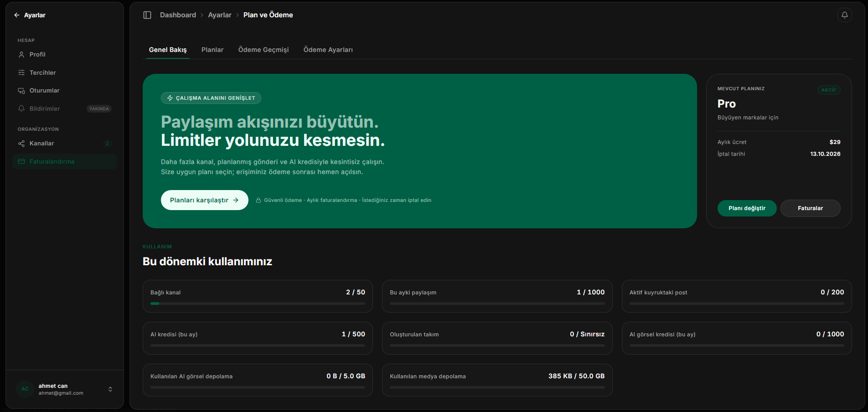868x412 pixels.
Task: Click the Aktif kuyruktaki post label
Action: [x=658, y=293]
